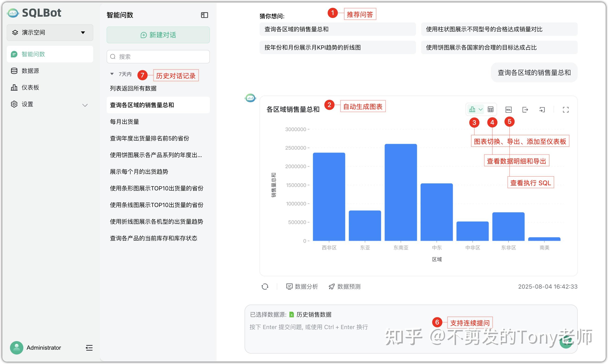Click the 搜索 search input field
608x364 pixels.
158,56
